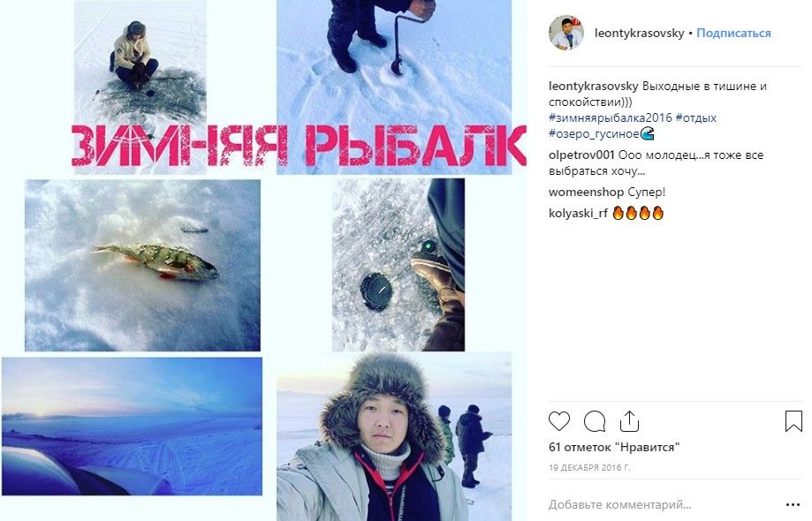Focus the Добавьте комментарий input field
812x521 pixels.
tap(663, 504)
